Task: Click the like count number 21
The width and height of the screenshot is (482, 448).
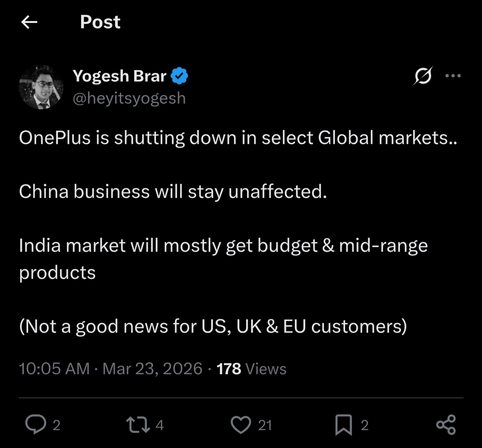Action: tap(265, 425)
